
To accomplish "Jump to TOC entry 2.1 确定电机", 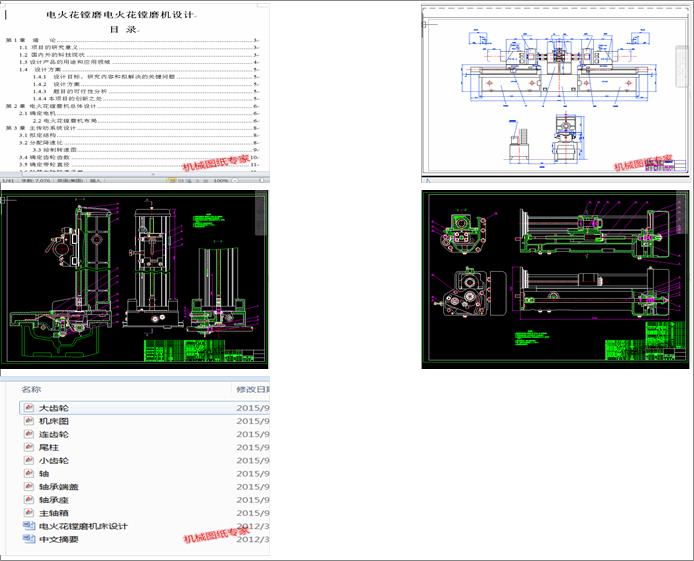I will pyautogui.click(x=139, y=113).
